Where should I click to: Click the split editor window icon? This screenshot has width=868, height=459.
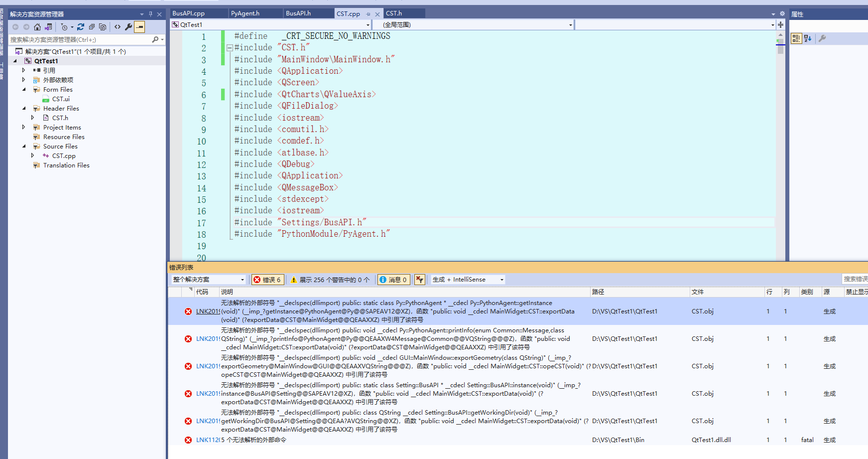click(780, 24)
